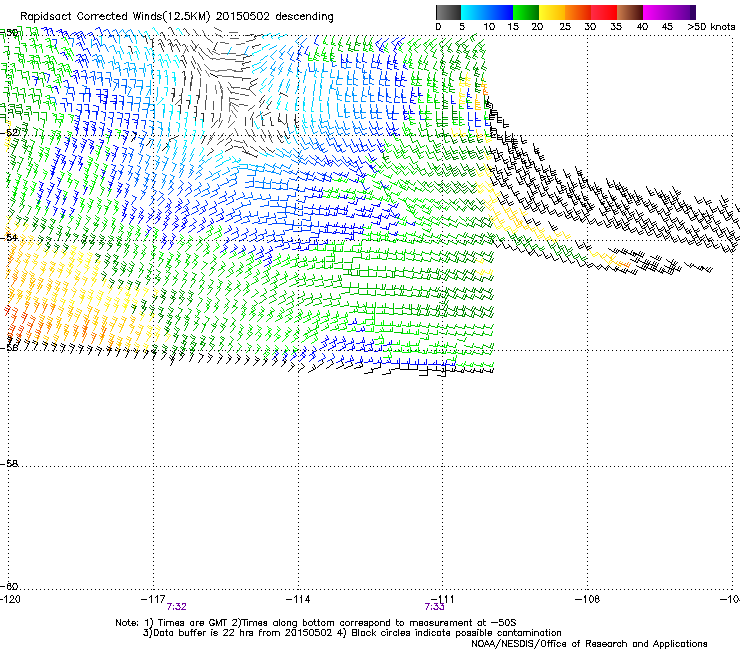The width and height of the screenshot is (740, 650).
Task: Click the chart title 'Rapidsact Corrected Winds(12.5KM)'
Action: pyautogui.click(x=115, y=17)
